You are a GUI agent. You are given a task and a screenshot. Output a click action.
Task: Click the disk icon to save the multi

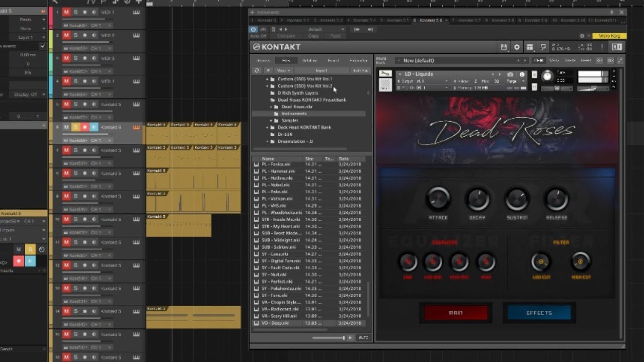504,46
